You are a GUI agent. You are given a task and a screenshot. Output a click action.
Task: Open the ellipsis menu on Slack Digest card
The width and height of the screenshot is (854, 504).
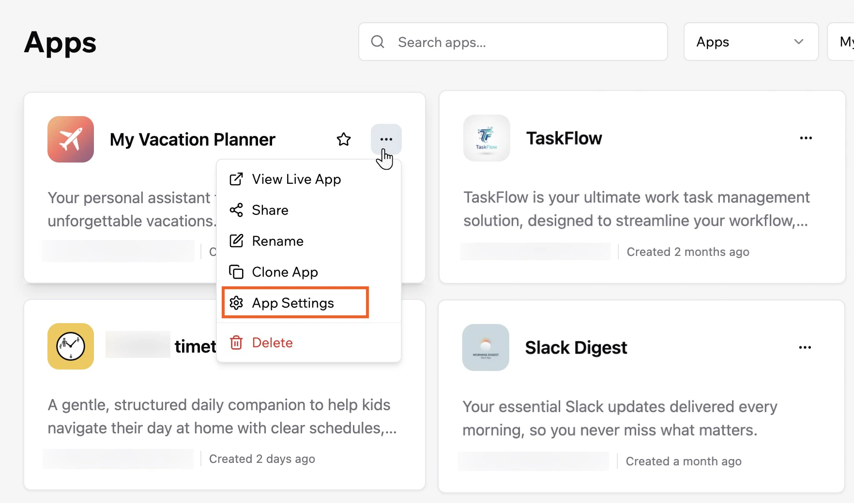click(x=804, y=347)
